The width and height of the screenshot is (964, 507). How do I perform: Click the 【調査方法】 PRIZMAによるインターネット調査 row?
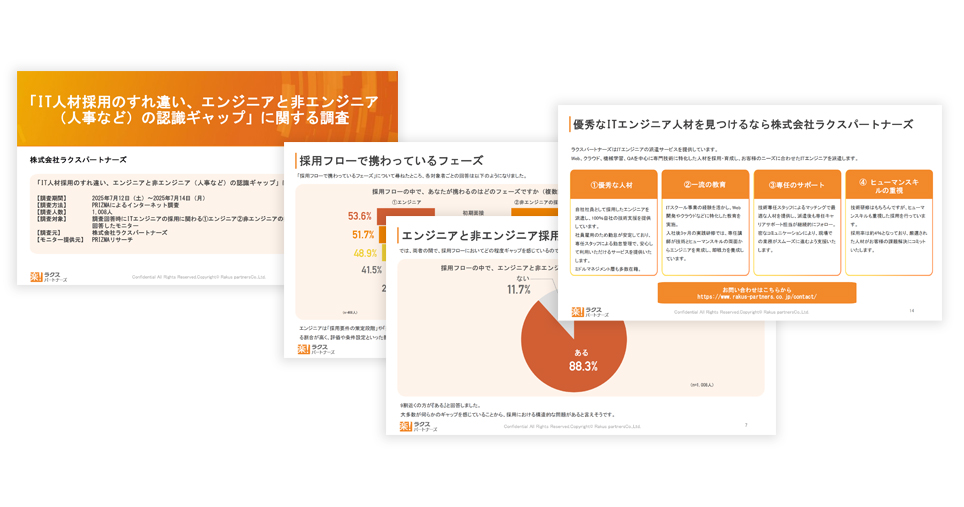[x=108, y=205]
